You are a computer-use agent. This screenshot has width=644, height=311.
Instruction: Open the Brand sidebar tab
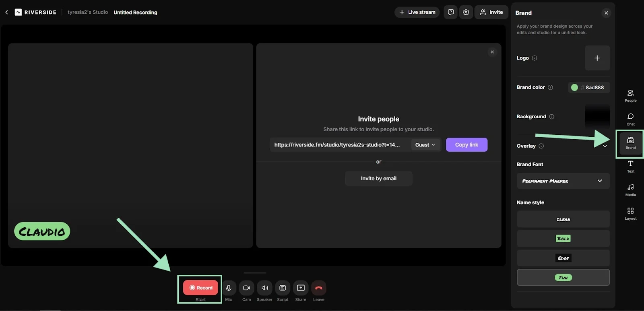630,143
